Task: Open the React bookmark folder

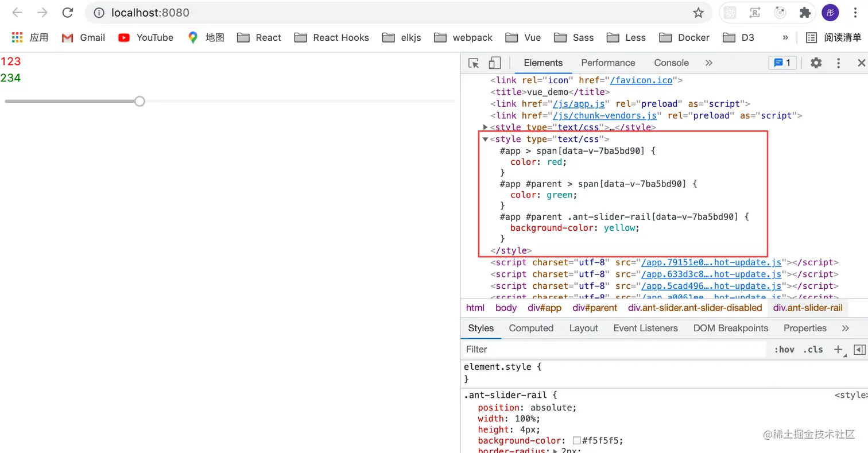Action: coord(259,37)
